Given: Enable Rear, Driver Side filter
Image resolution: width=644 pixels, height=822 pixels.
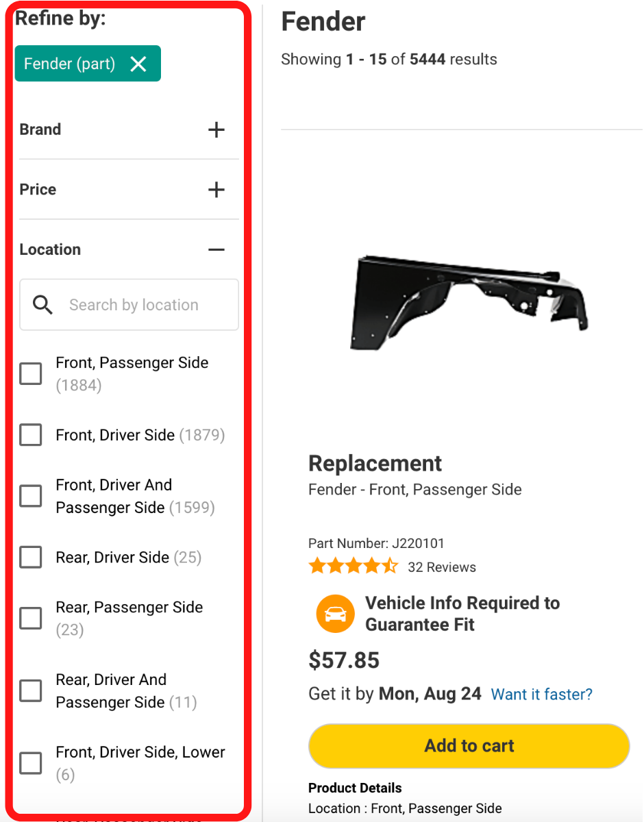Looking at the screenshot, I should click(30, 558).
